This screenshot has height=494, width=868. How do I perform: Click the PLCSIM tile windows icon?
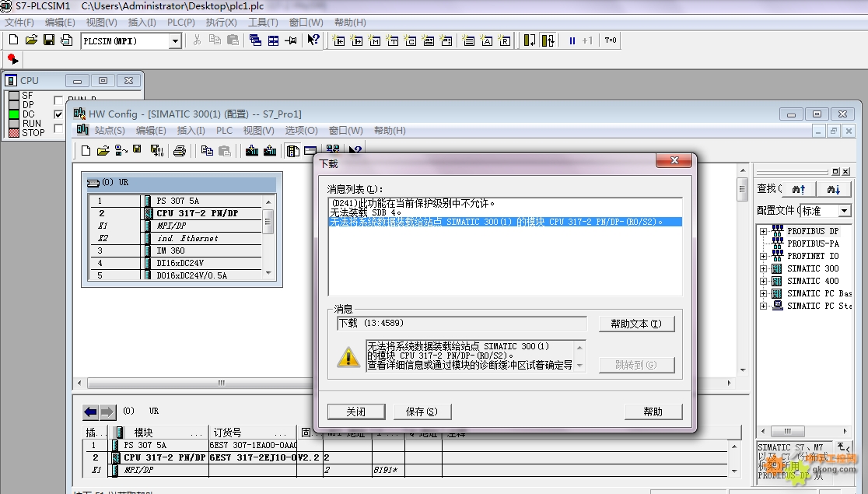pyautogui.click(x=273, y=40)
